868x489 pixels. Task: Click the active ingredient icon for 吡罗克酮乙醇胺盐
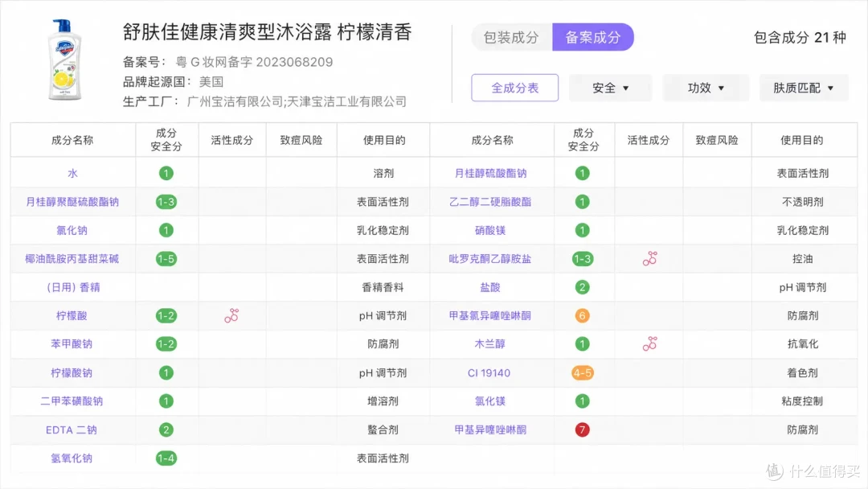649,259
